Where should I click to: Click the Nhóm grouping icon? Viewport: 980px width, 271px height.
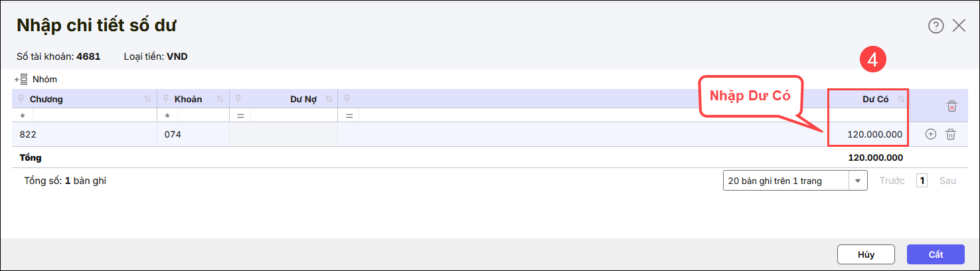(21, 79)
